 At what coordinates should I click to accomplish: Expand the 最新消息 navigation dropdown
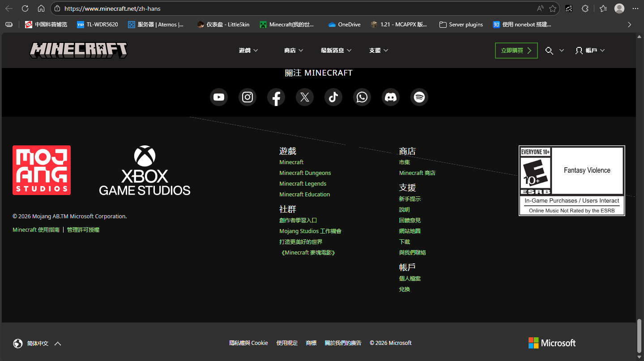336,51
